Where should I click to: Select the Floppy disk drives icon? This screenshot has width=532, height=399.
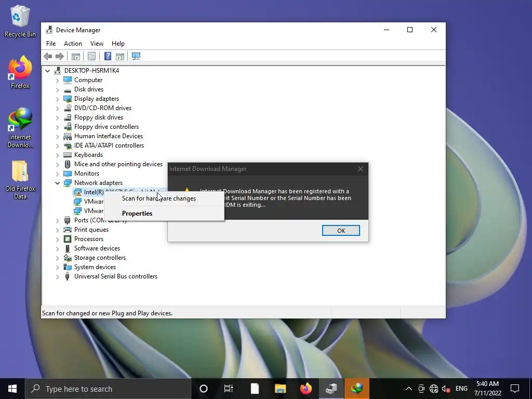click(x=68, y=117)
